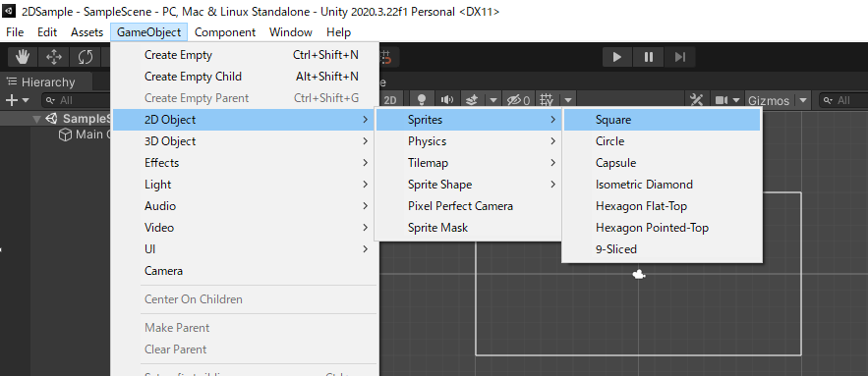The height and width of the screenshot is (376, 868).
Task: Expand the Video submenu
Action: pyautogui.click(x=245, y=227)
